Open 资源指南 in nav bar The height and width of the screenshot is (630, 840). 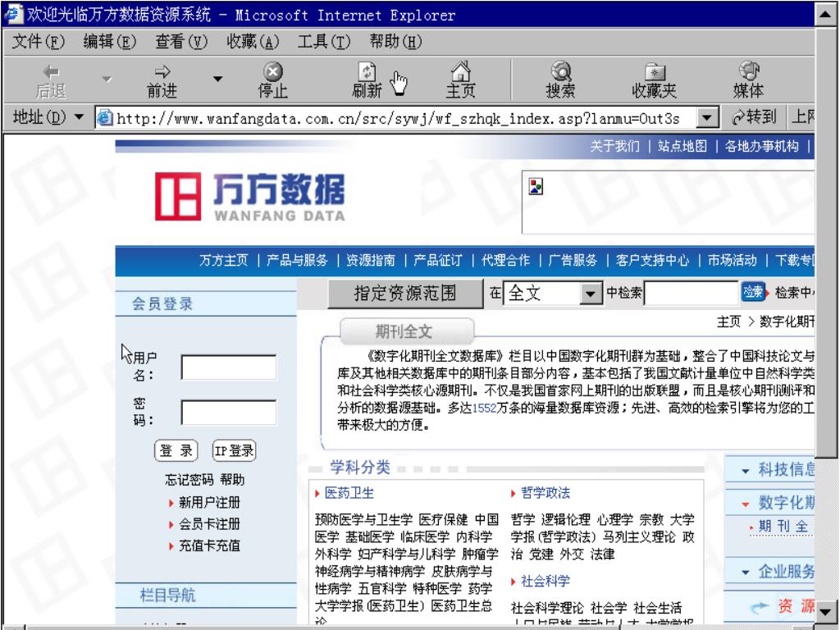click(x=371, y=260)
